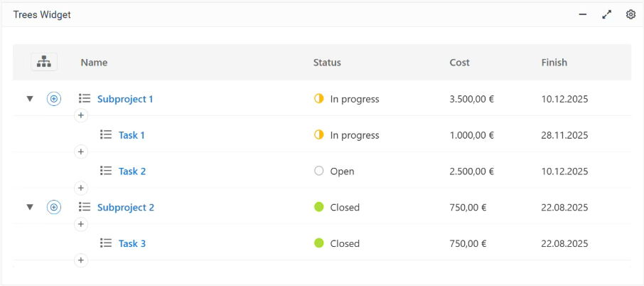Sort by the Name column header
This screenshot has height=286, width=644.
tap(94, 62)
